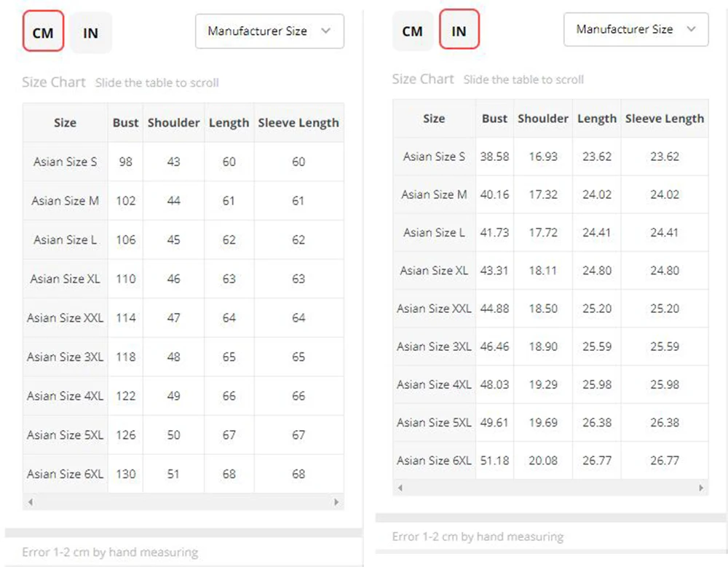Click the horizontal scrollbar track below the inch table
Viewport: 728px width, 567px height.
(x=550, y=488)
